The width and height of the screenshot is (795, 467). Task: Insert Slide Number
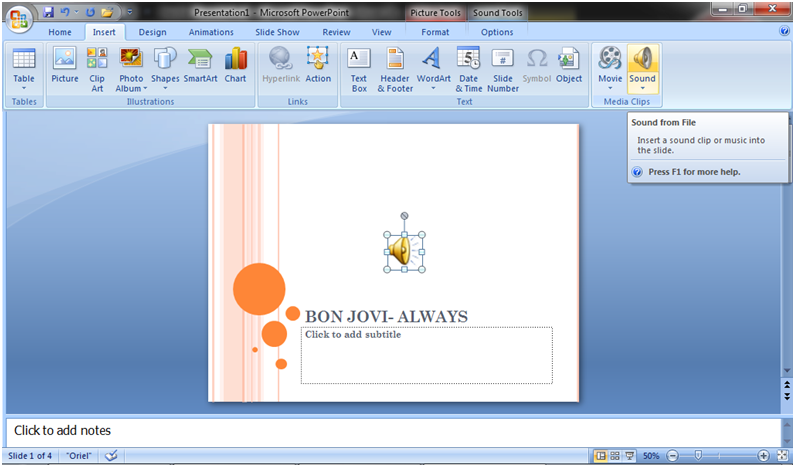coord(503,69)
